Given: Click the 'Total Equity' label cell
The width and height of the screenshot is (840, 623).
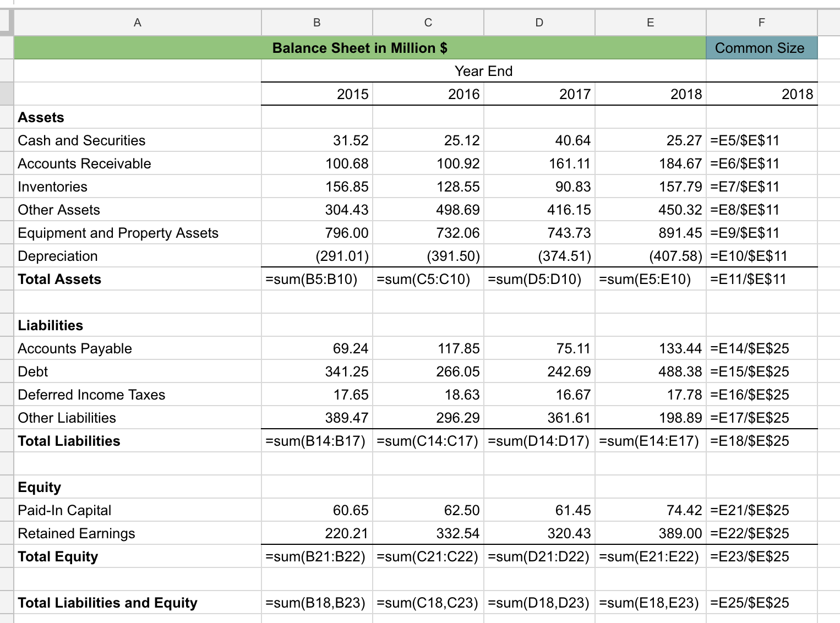Looking at the screenshot, I should tap(138, 556).
